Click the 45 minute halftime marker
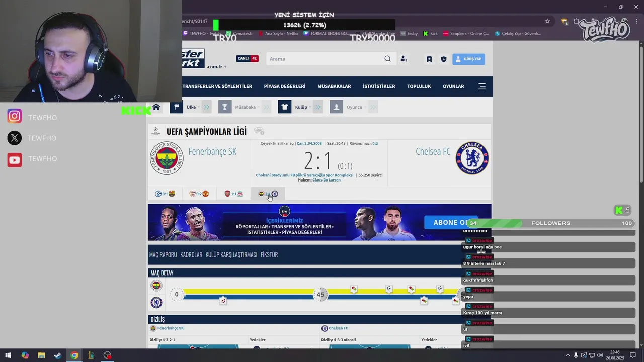Image resolution: width=644 pixels, height=362 pixels. click(320, 295)
